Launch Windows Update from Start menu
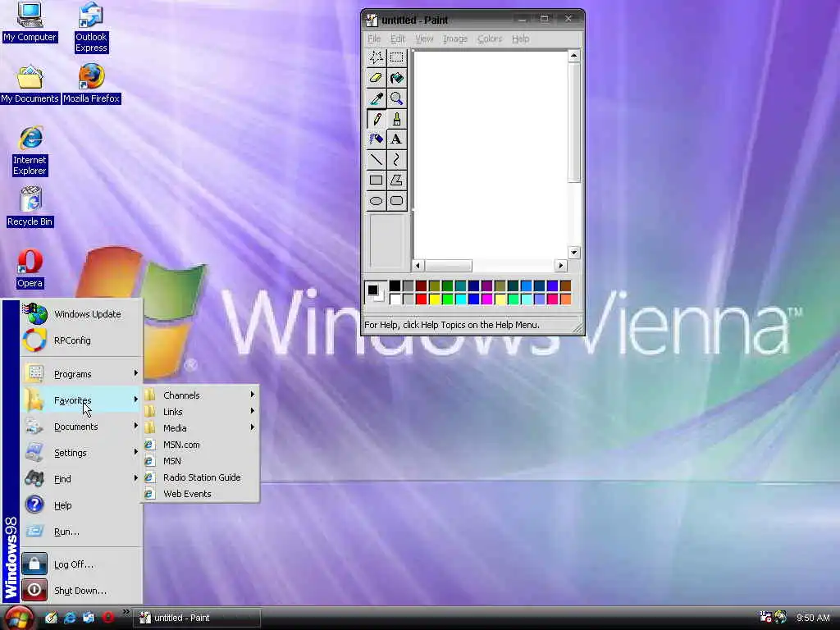The image size is (840, 630). [81, 314]
